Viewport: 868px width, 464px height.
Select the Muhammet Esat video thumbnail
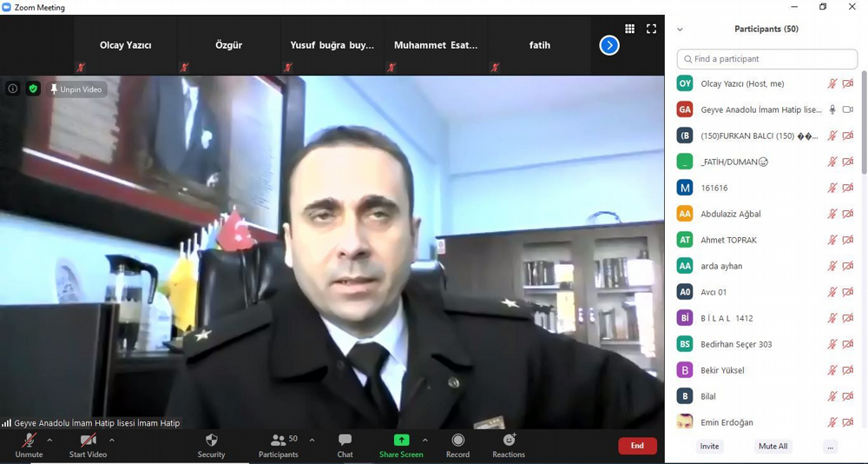(x=436, y=45)
